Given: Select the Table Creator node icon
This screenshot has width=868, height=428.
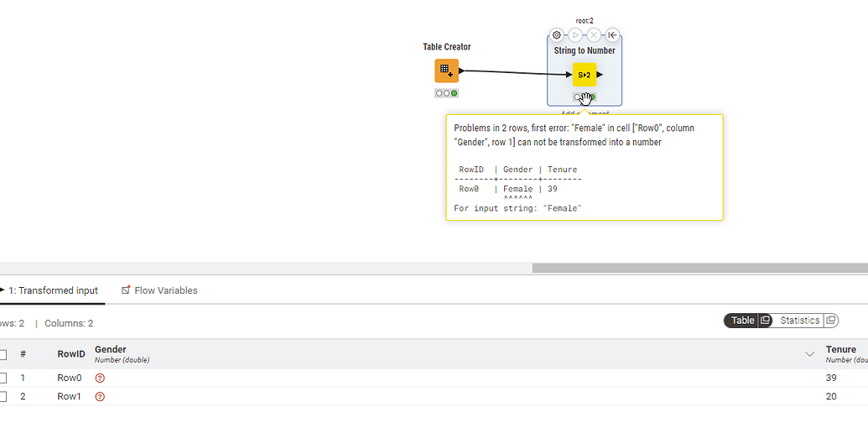Looking at the screenshot, I should pos(446,70).
